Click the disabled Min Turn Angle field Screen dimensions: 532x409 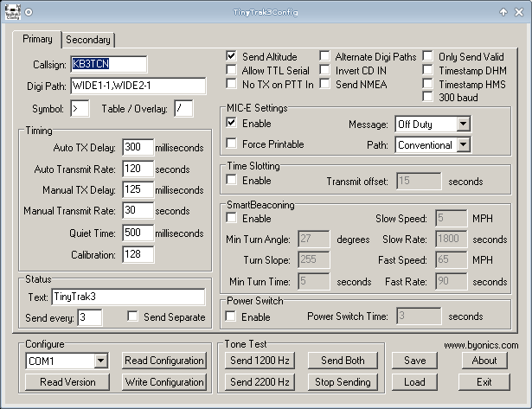[313, 240]
